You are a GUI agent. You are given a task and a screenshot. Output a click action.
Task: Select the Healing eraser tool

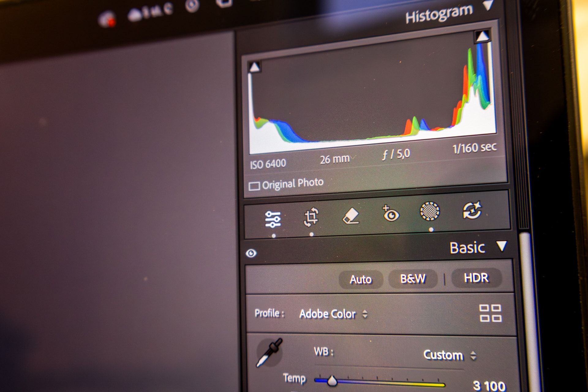(351, 216)
